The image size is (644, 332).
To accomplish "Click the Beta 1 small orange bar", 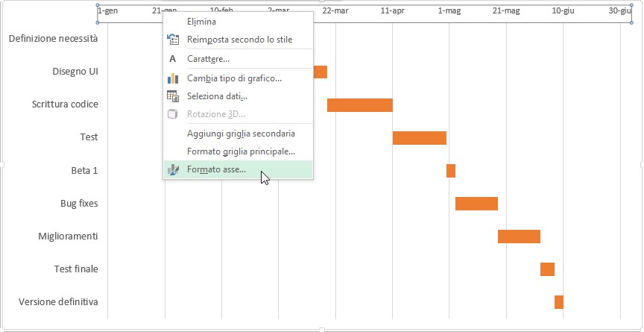I will click(x=451, y=171).
